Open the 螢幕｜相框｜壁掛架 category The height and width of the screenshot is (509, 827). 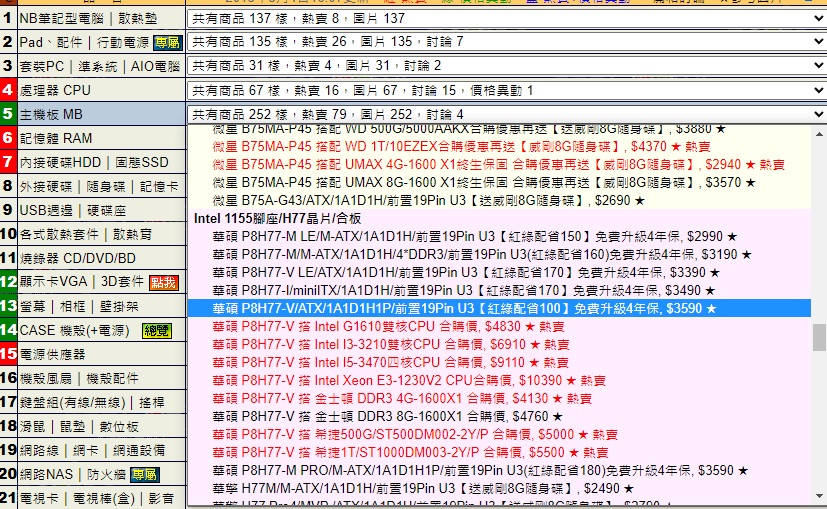point(80,306)
